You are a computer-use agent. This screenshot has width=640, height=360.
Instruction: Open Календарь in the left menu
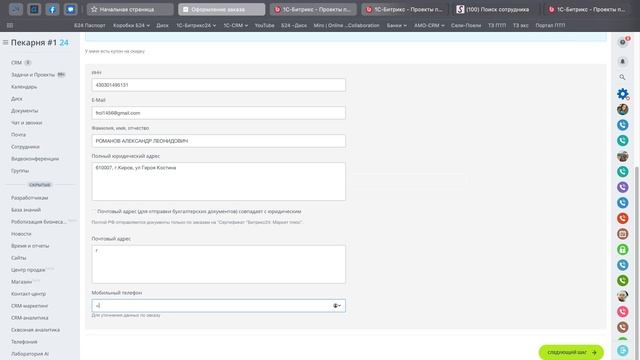click(24, 87)
